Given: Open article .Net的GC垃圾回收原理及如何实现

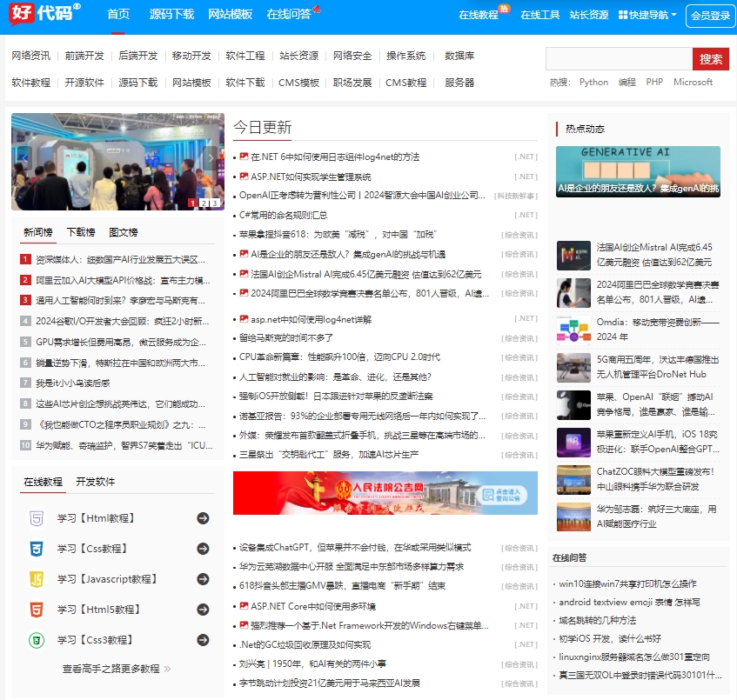Looking at the screenshot, I should (305, 644).
